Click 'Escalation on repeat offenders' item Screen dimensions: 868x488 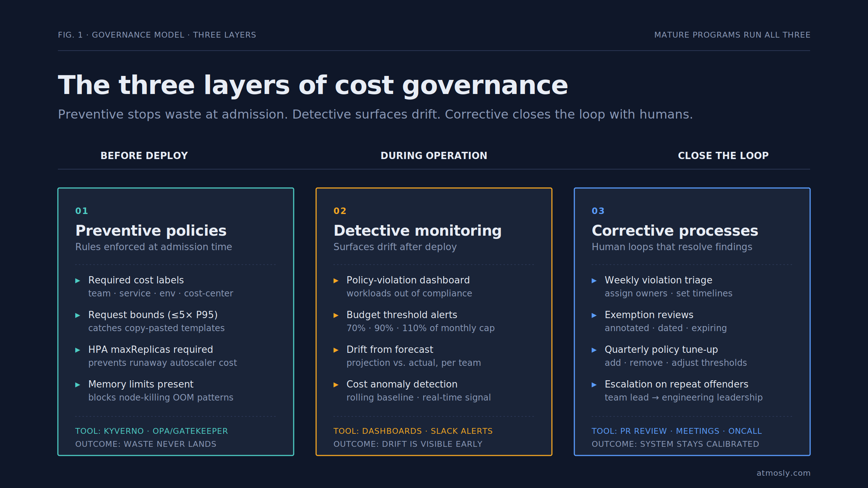tap(676, 384)
